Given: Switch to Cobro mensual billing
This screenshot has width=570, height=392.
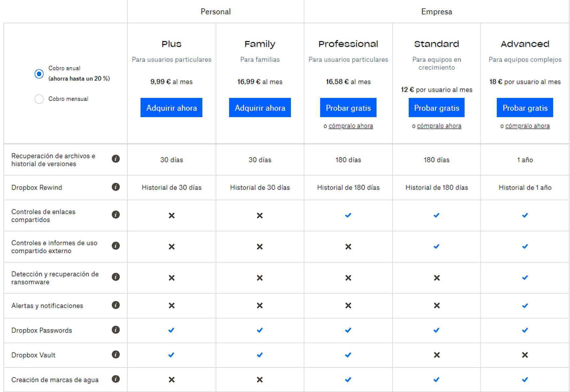Looking at the screenshot, I should click(x=39, y=99).
